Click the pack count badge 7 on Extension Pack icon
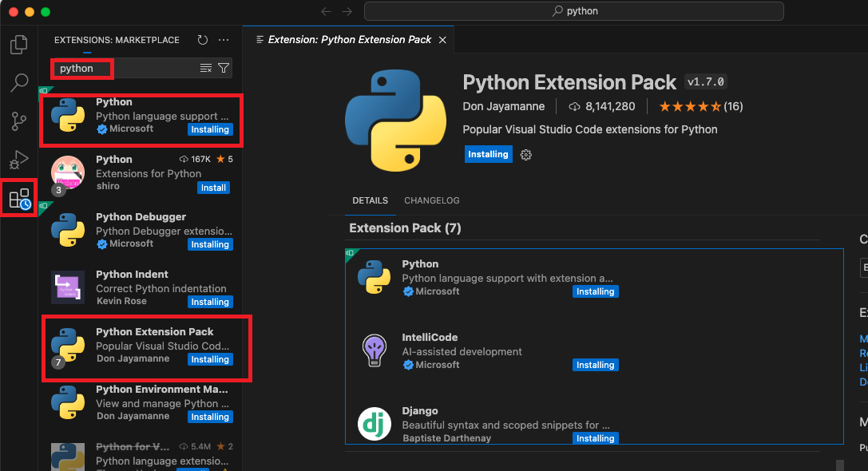 click(58, 362)
